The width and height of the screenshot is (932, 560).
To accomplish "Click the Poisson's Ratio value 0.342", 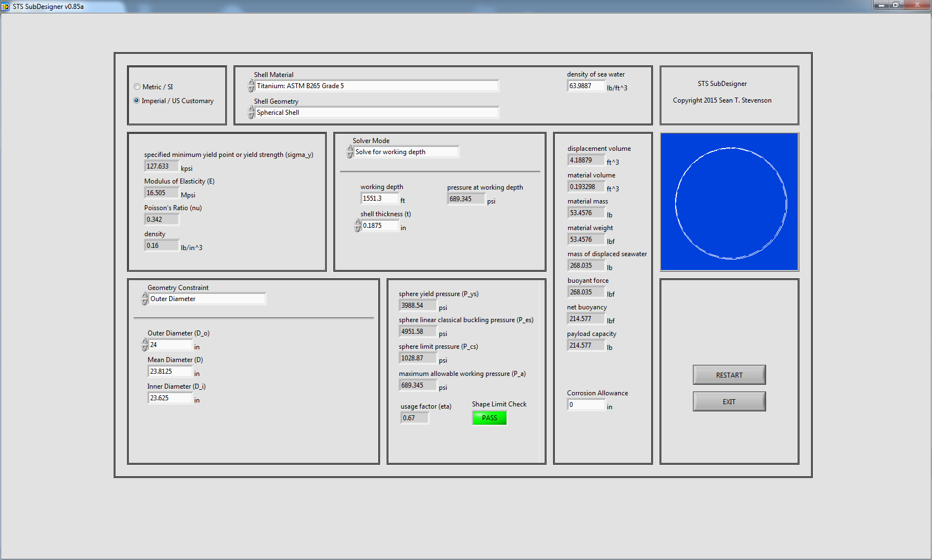I will pyautogui.click(x=161, y=220).
